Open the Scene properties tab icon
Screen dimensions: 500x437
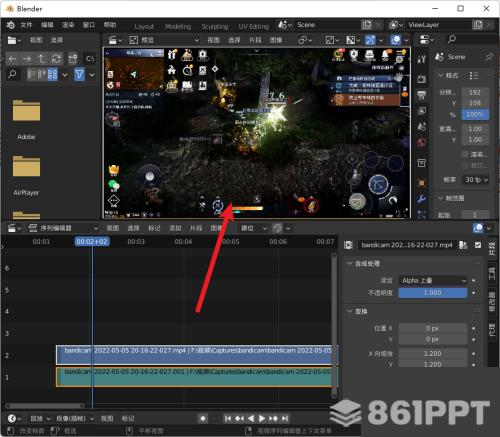click(x=421, y=127)
